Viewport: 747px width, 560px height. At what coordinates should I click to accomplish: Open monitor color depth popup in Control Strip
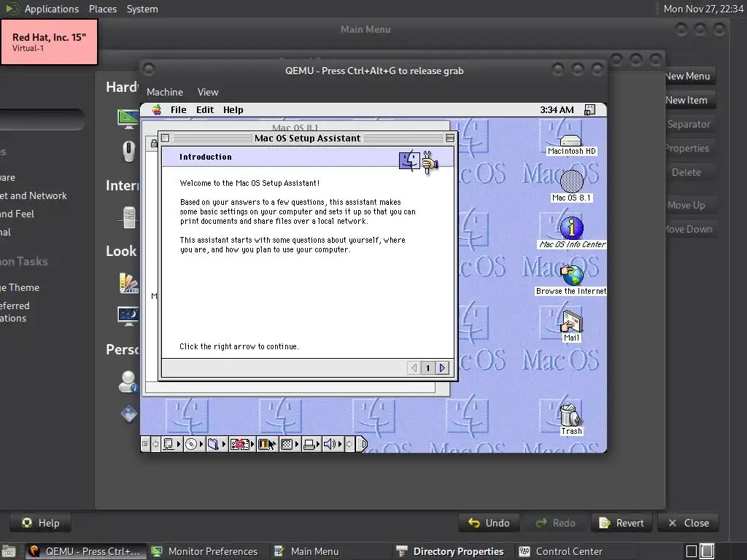tap(266, 444)
